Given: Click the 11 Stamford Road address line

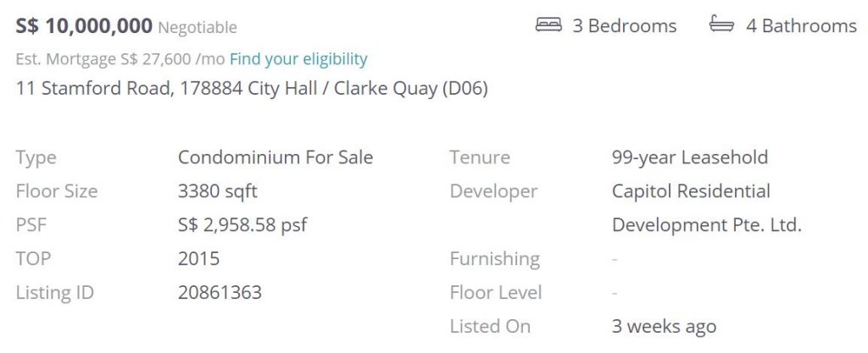Looking at the screenshot, I should pyautogui.click(x=252, y=88).
